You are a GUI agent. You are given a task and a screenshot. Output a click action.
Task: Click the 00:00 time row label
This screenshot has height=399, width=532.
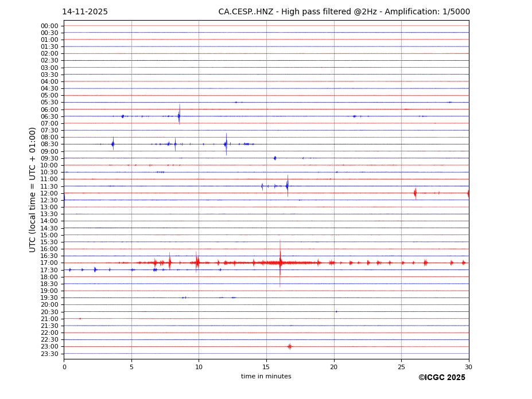pos(49,26)
